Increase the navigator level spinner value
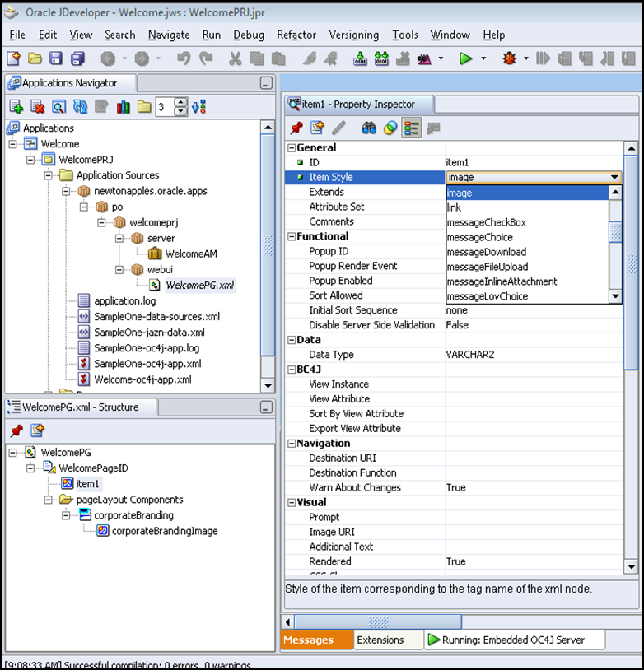This screenshot has width=644, height=670. (x=181, y=102)
